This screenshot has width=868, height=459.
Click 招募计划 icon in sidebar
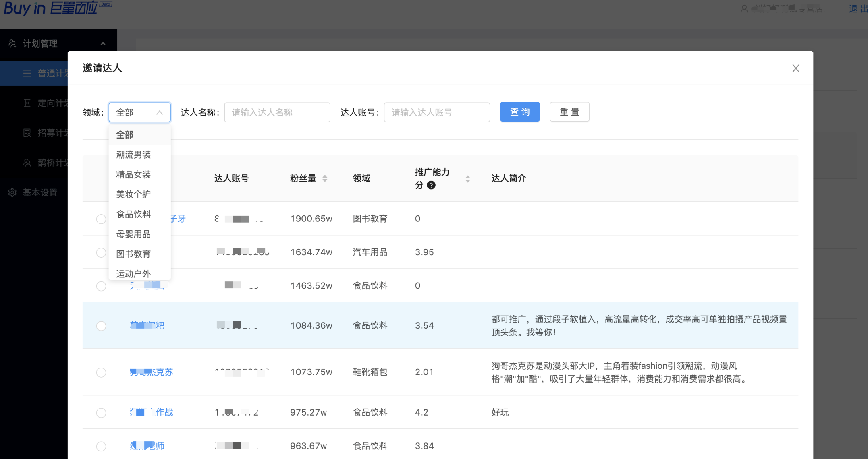(x=27, y=133)
